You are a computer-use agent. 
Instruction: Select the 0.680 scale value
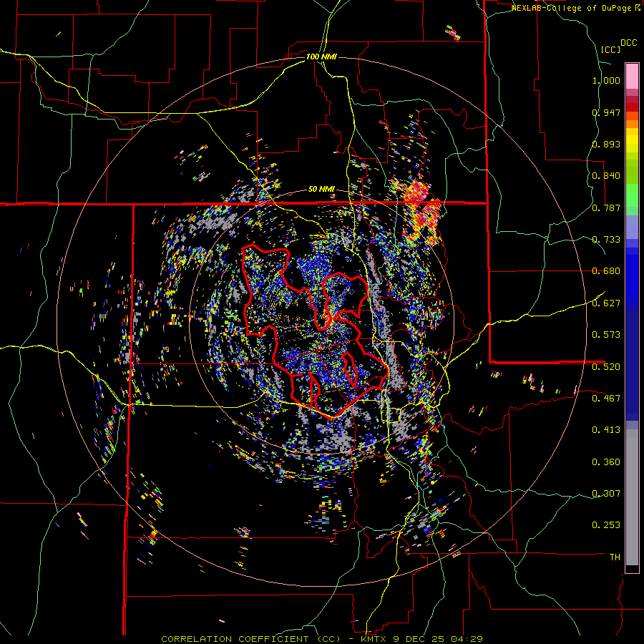606,271
